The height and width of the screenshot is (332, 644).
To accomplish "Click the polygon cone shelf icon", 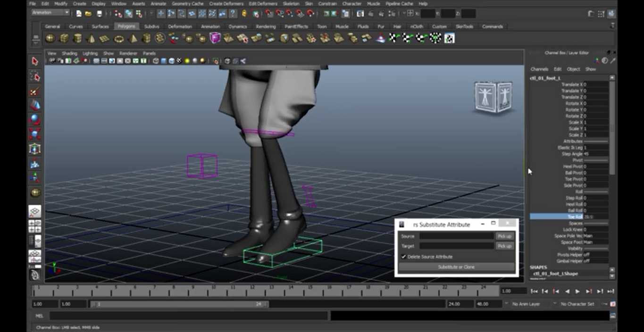I will [x=91, y=38].
